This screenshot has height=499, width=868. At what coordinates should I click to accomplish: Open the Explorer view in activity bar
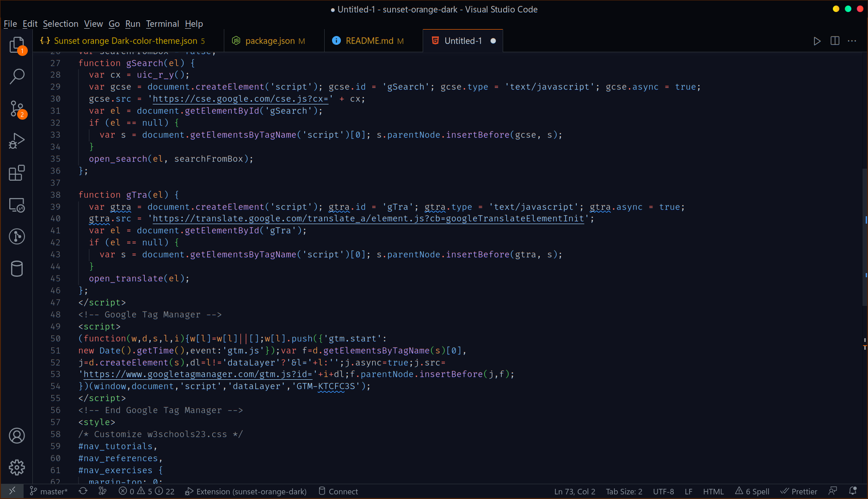[x=17, y=45]
